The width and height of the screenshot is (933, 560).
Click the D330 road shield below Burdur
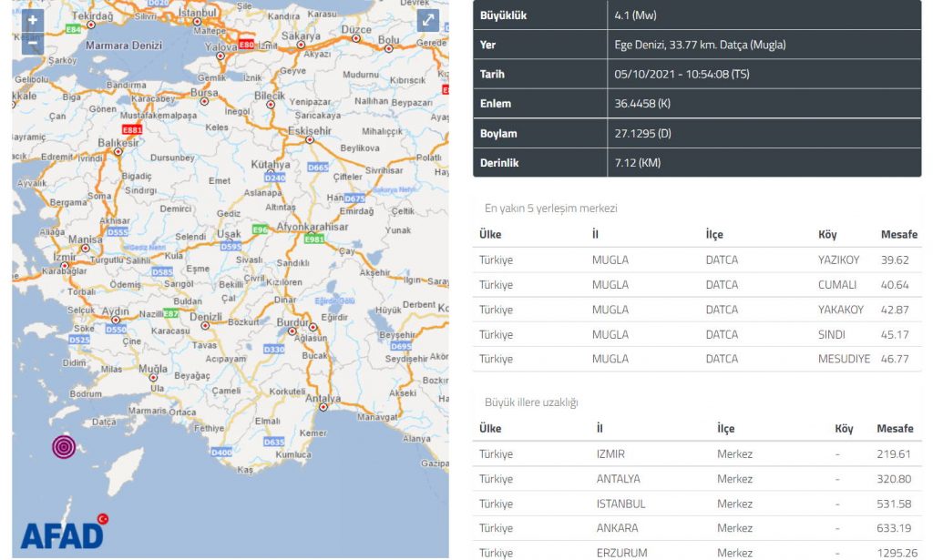(273, 349)
